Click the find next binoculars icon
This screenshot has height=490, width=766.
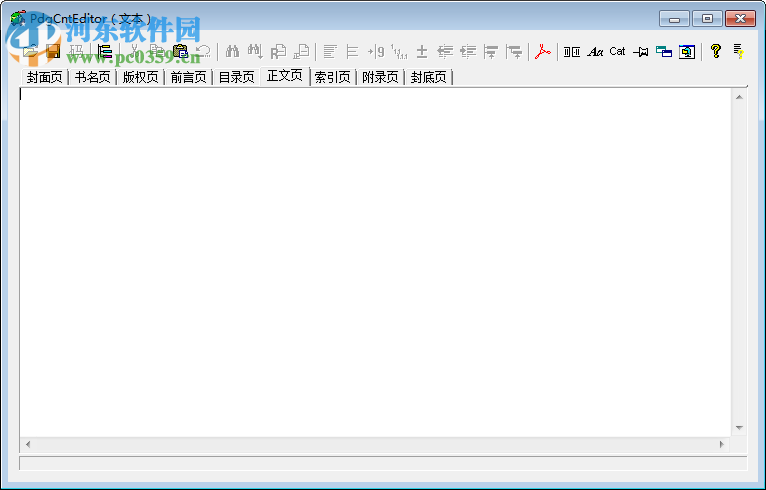pyautogui.click(x=255, y=51)
